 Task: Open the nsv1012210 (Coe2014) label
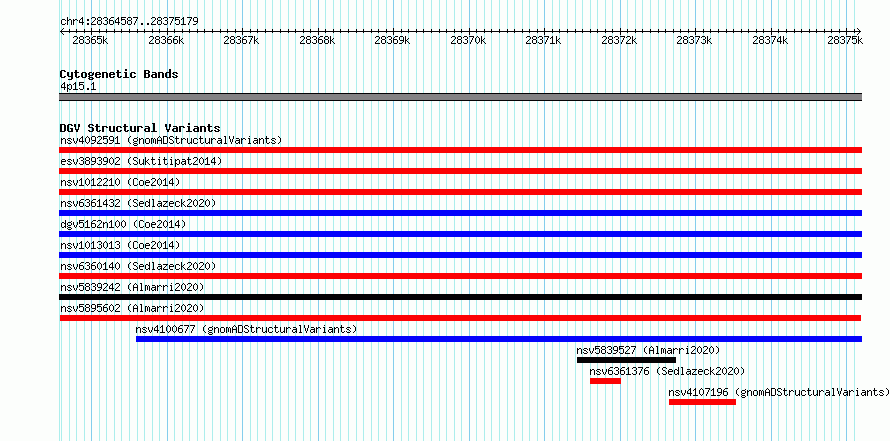pyautogui.click(x=120, y=182)
